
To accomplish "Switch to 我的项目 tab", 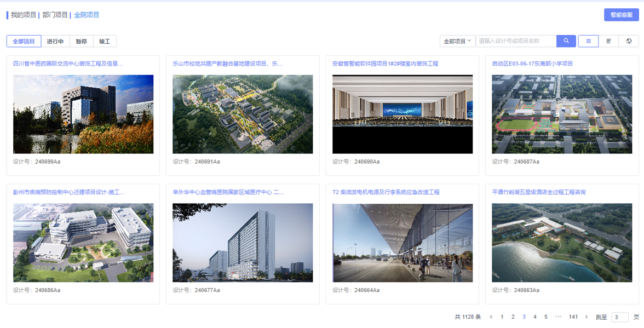I will (24, 15).
